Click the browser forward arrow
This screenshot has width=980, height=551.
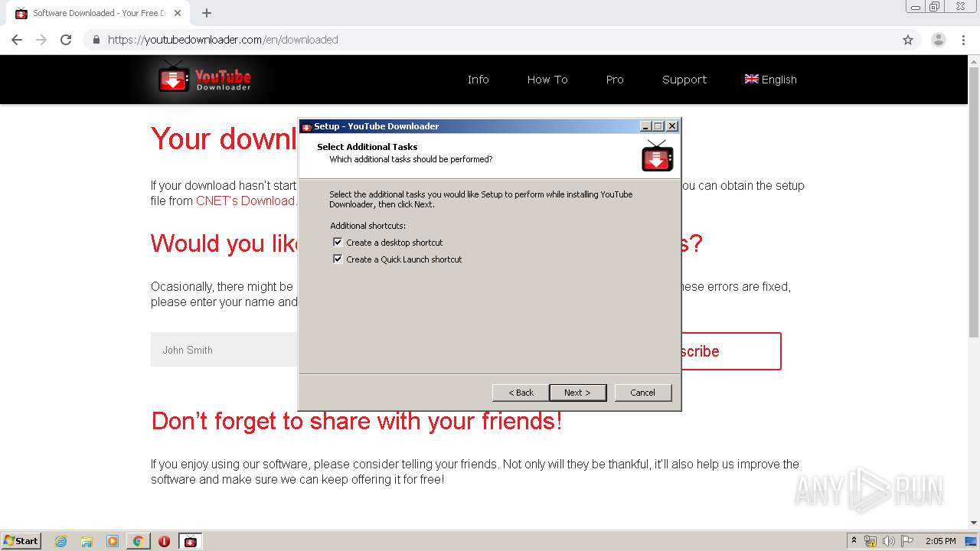[x=41, y=40]
